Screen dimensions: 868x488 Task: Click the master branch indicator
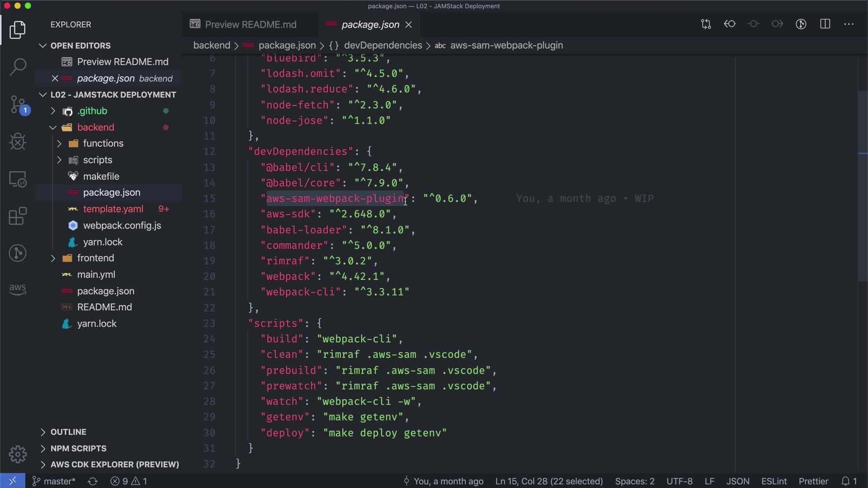(x=54, y=481)
